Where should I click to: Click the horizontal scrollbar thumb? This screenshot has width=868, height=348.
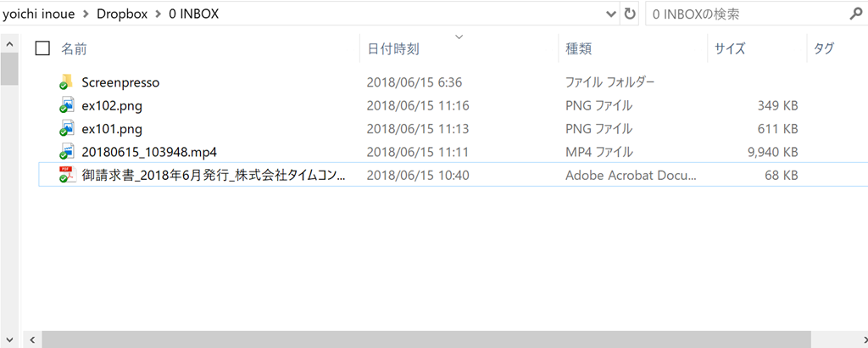pyautogui.click(x=426, y=340)
